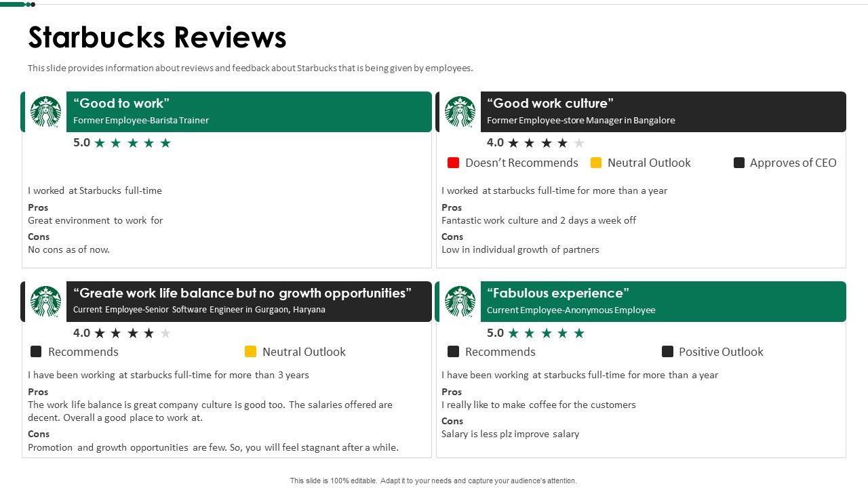Click the first green star under "Good to work"
This screenshot has height=488, width=868.
pos(100,143)
